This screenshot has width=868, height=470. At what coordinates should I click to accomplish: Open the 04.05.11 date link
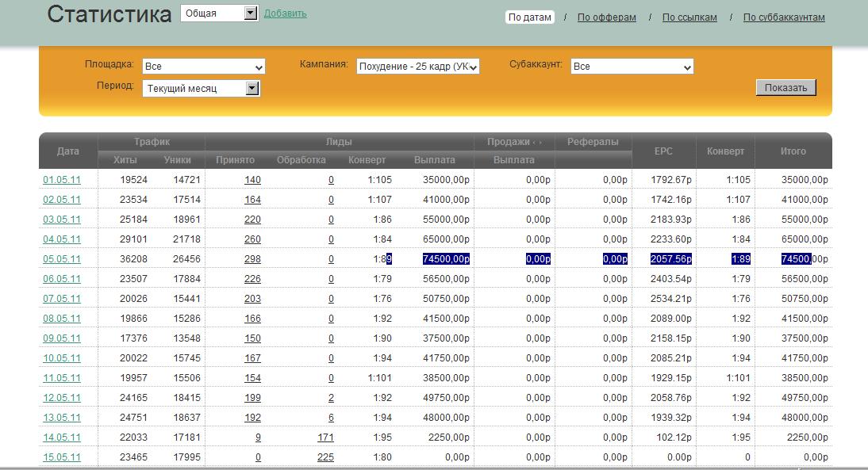tap(62, 239)
